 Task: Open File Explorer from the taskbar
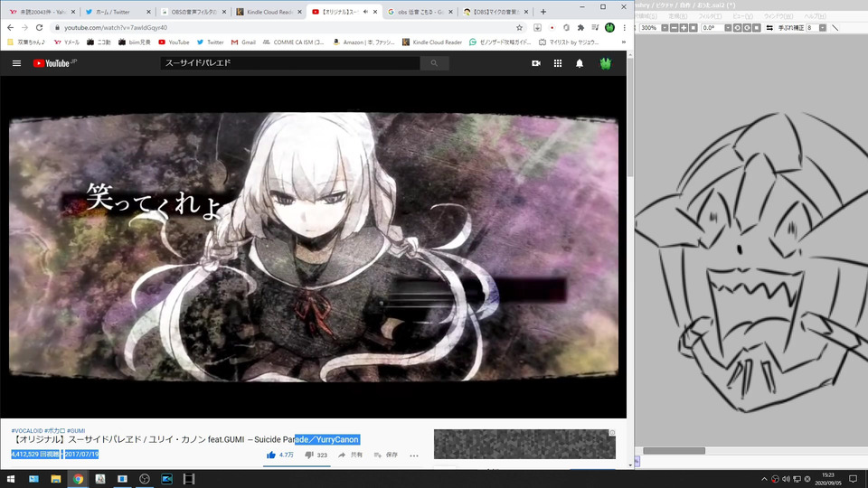(55, 479)
